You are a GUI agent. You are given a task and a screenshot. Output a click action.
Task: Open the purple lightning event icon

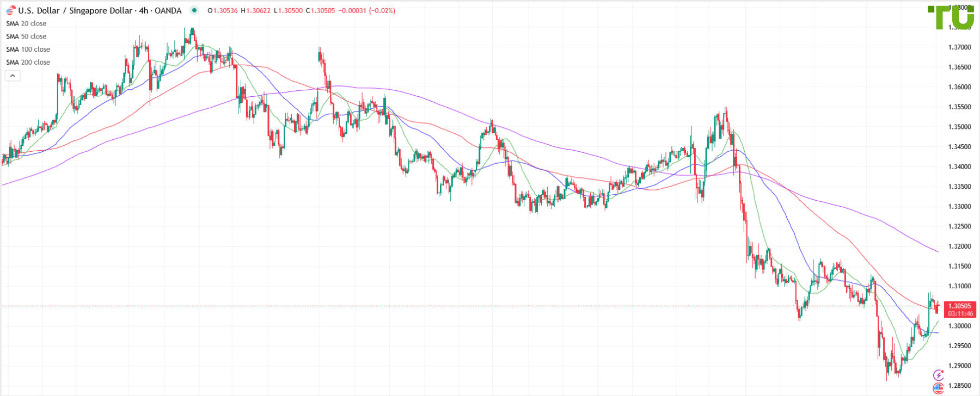pyautogui.click(x=938, y=375)
